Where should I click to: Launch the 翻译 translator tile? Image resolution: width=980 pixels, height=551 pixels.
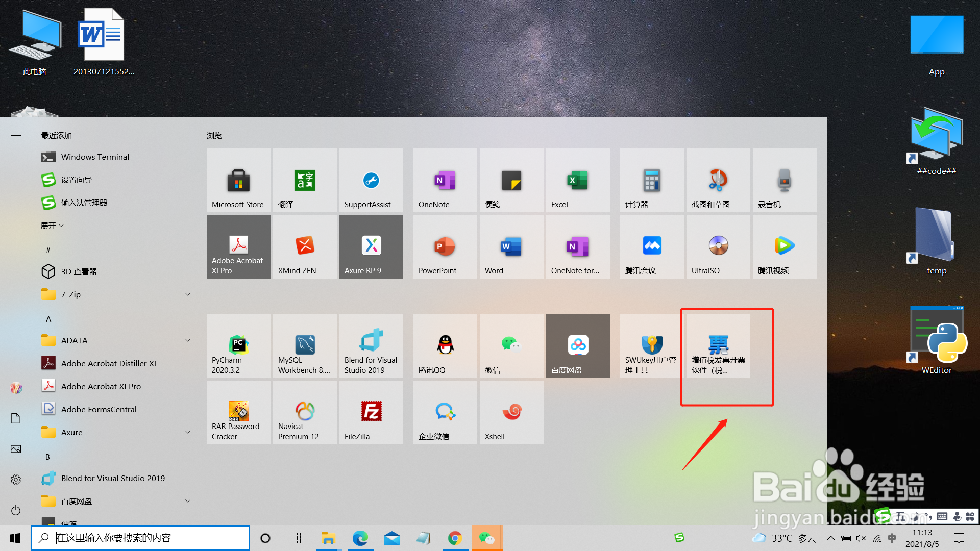[305, 180]
